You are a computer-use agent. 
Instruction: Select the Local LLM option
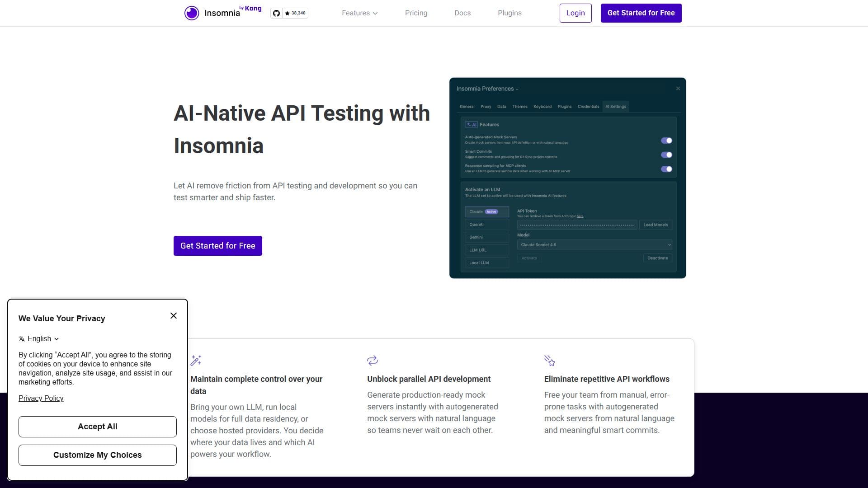pyautogui.click(x=487, y=263)
